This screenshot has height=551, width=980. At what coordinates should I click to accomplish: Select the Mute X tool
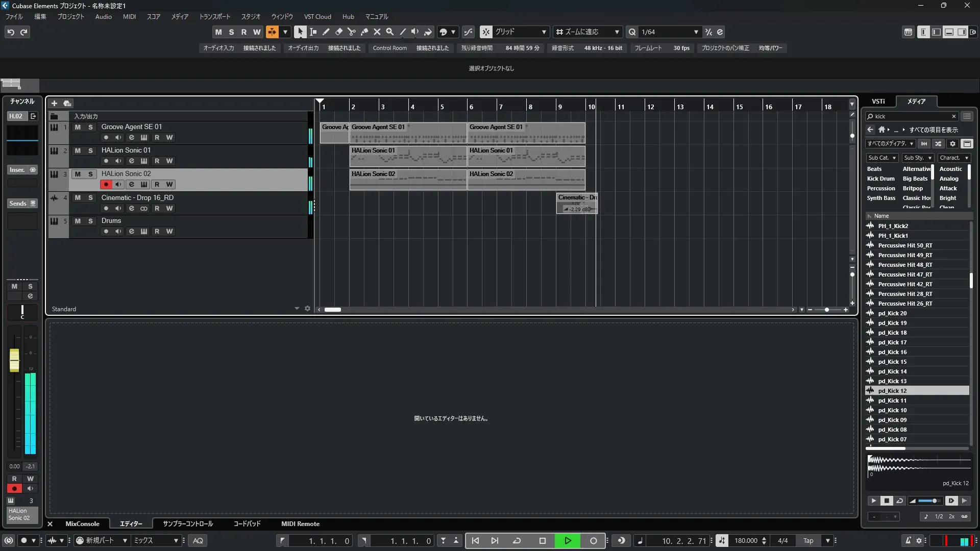377,32
